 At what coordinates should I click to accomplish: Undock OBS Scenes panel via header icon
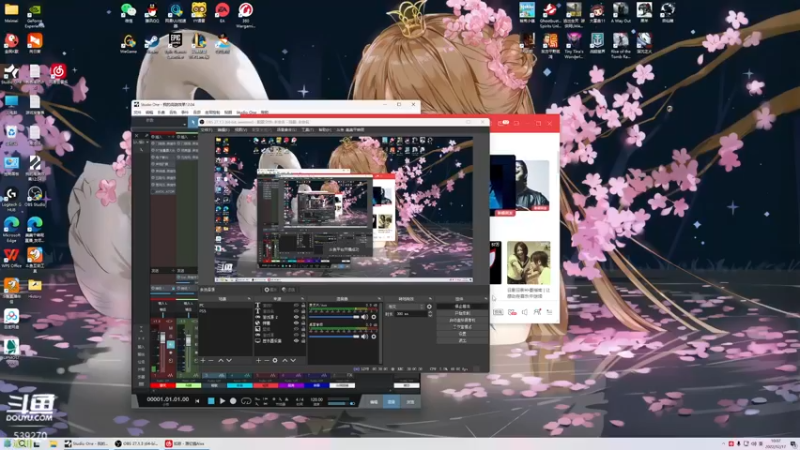[x=249, y=299]
